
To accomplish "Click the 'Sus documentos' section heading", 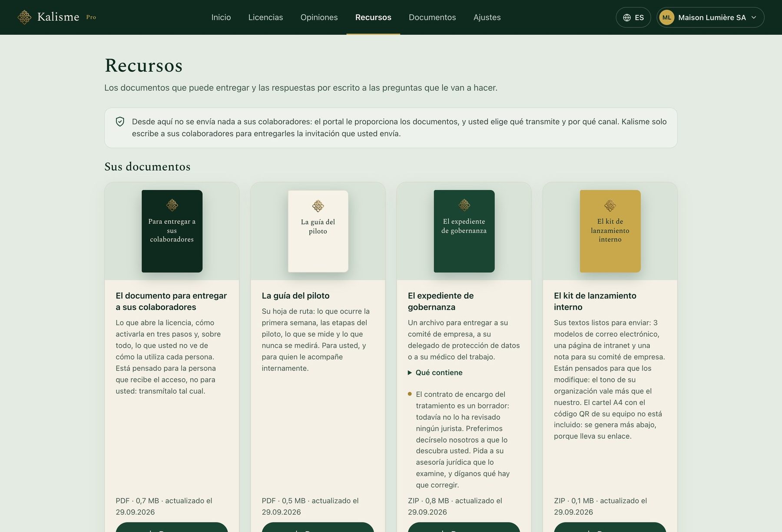I will pyautogui.click(x=147, y=167).
